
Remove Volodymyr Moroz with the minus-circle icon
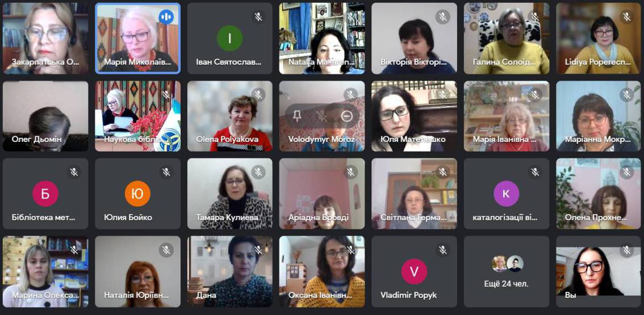[x=347, y=117]
